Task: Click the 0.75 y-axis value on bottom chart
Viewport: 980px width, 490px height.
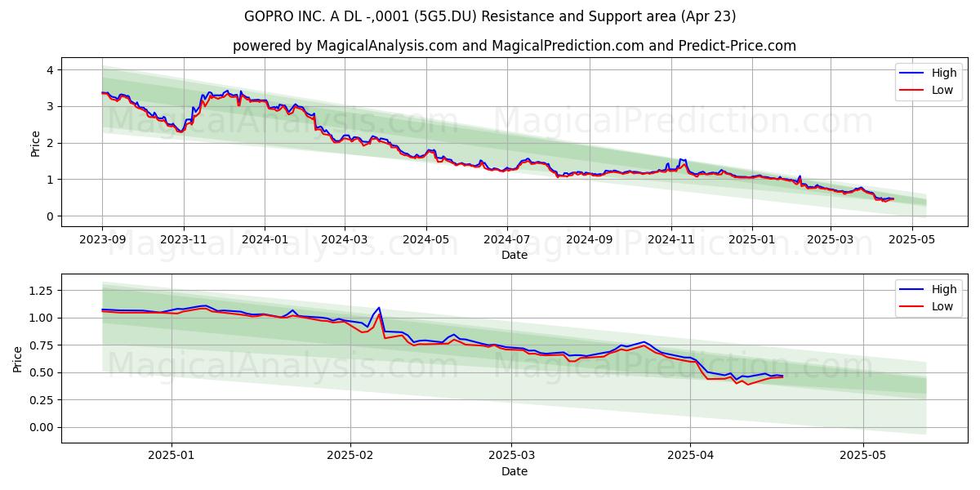Action: point(42,345)
